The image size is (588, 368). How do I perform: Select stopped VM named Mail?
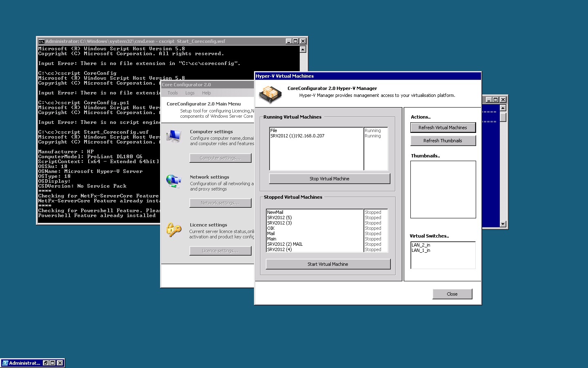click(315, 233)
